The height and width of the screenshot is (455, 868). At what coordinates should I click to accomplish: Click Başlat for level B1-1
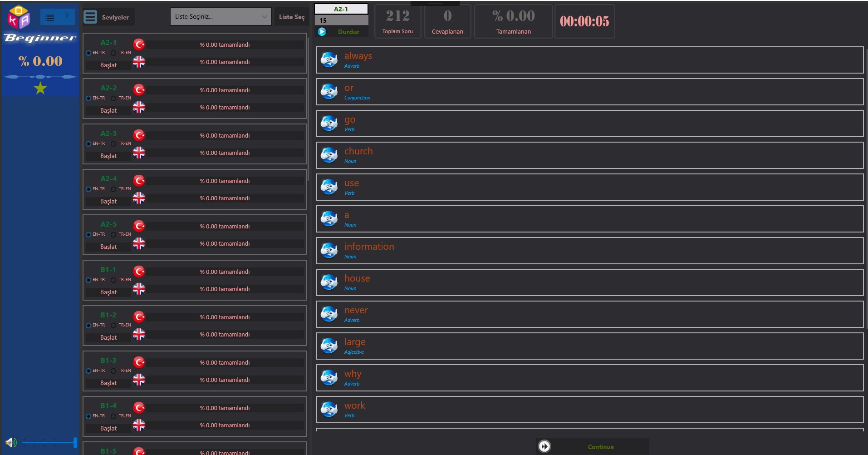coord(108,292)
